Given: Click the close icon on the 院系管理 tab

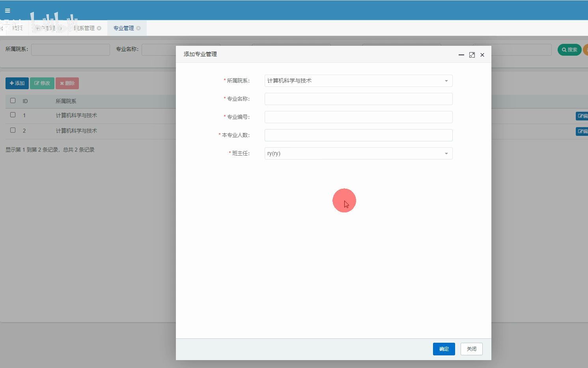Looking at the screenshot, I should (99, 28).
